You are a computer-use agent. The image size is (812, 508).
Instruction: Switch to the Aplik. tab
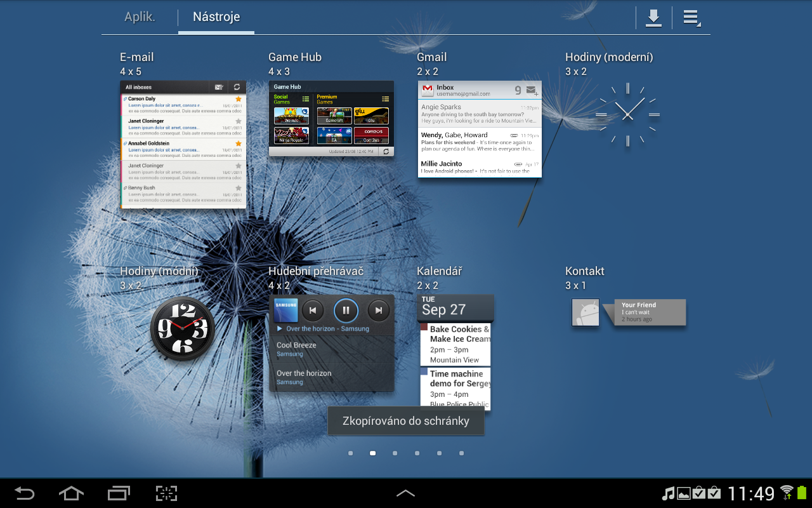140,17
